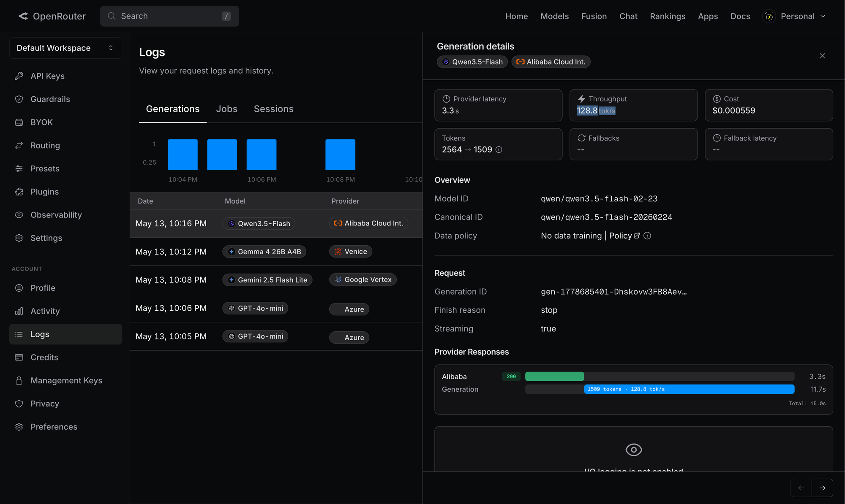Open Credits card icon
The image size is (845, 504).
(x=19, y=358)
